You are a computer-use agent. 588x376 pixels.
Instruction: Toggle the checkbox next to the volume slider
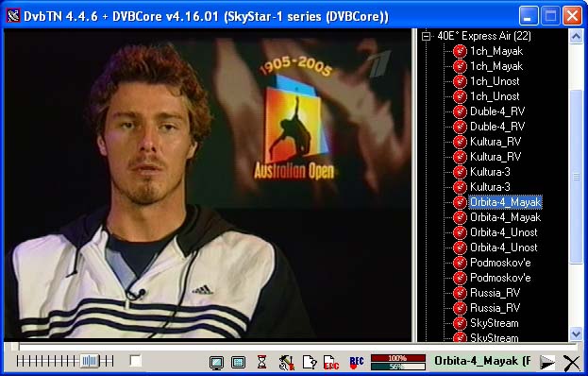(x=135, y=361)
